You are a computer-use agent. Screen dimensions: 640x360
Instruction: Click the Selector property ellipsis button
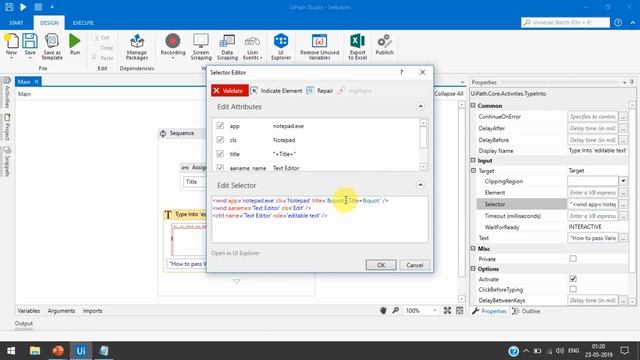point(623,204)
